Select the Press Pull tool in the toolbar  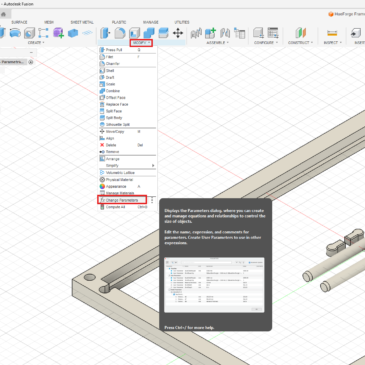(x=105, y=33)
